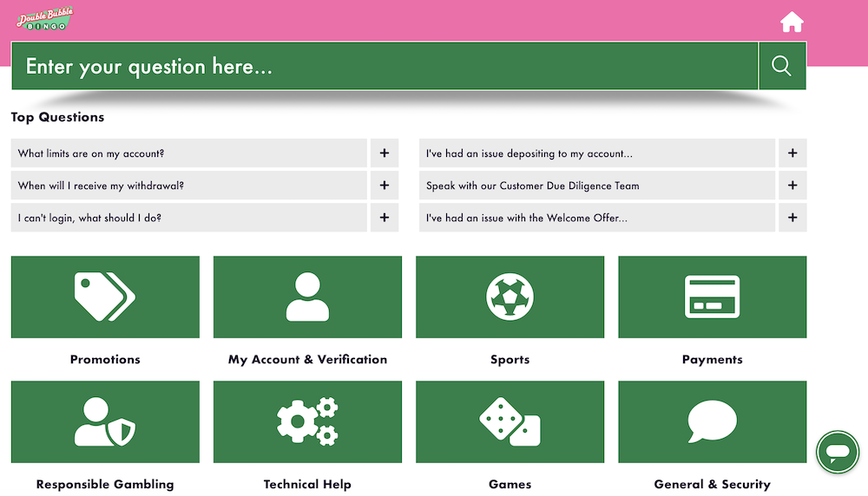Open Technical Help gears icon tile

308,422
